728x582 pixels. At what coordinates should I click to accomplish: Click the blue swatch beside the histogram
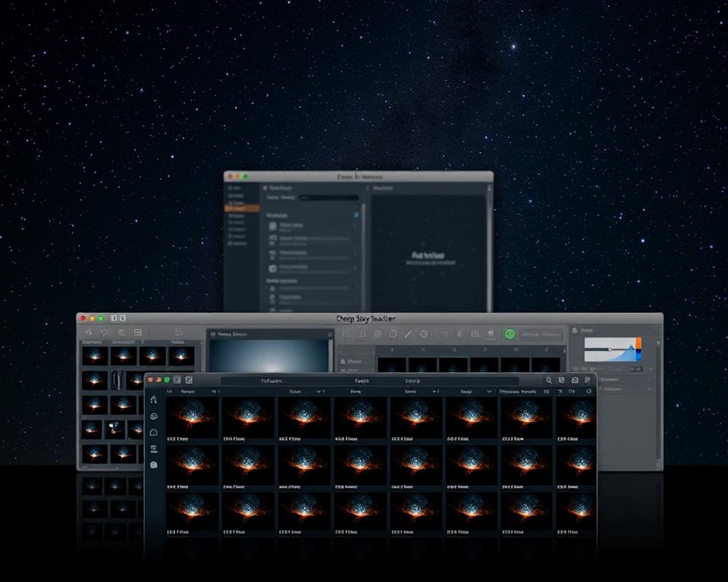[639, 355]
